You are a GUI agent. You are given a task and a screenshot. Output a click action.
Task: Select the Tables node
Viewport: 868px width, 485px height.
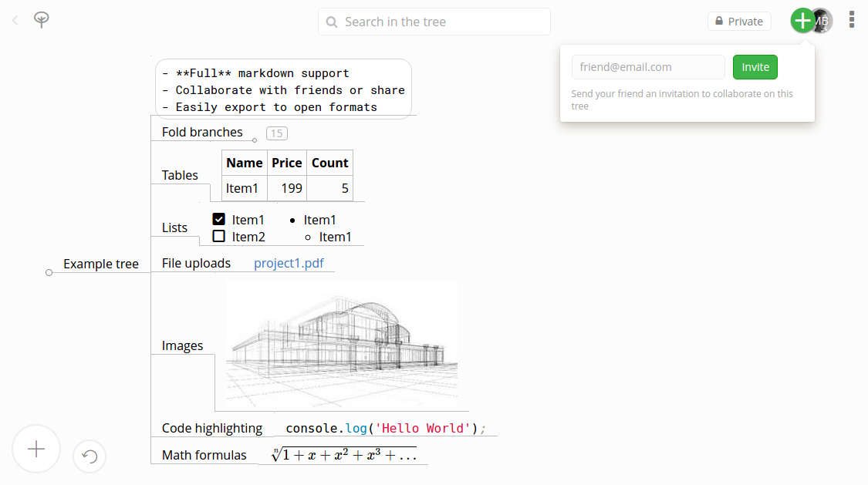pyautogui.click(x=180, y=175)
